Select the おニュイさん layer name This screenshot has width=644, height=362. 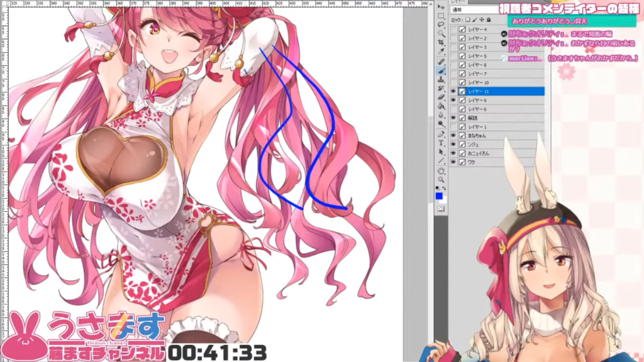pyautogui.click(x=479, y=153)
